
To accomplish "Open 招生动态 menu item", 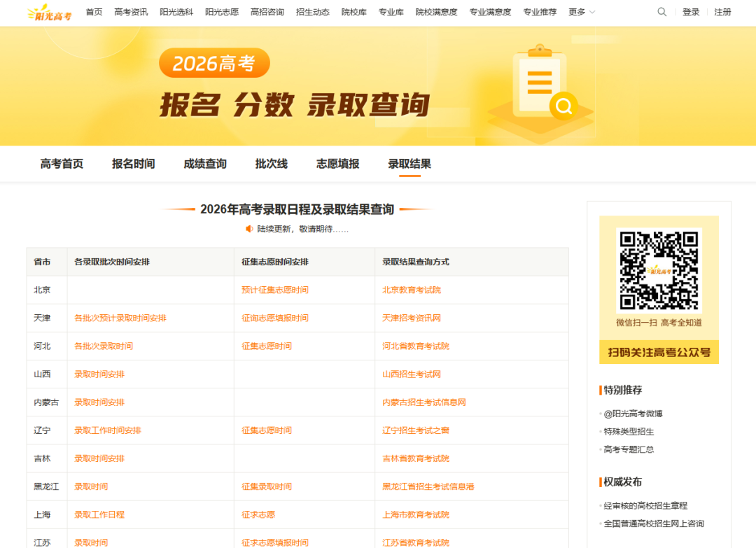I will (312, 12).
